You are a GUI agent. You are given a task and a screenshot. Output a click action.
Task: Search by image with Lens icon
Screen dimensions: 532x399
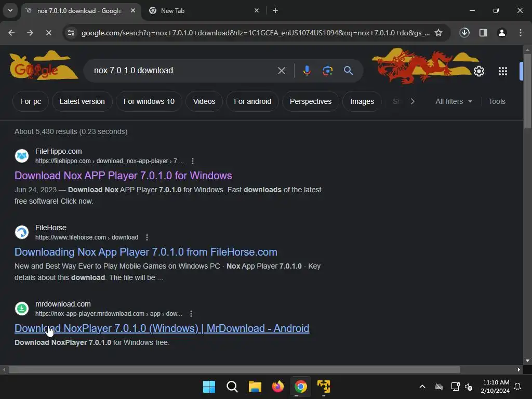tap(327, 71)
